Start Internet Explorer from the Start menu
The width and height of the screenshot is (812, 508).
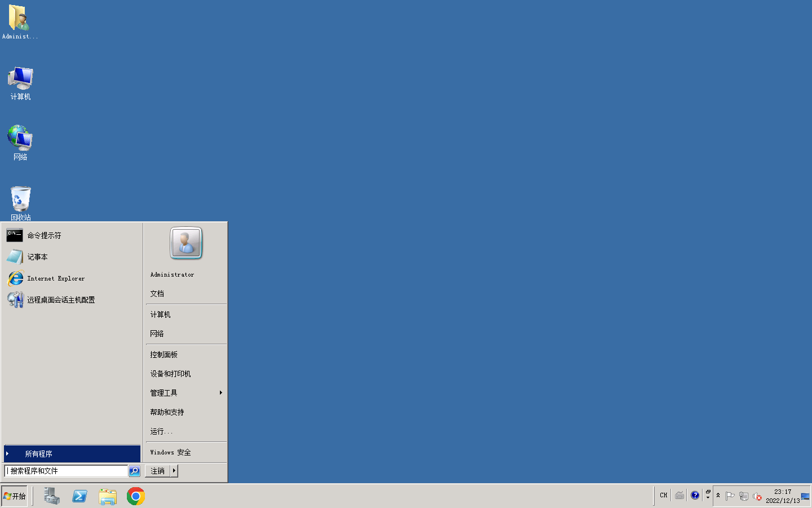coord(56,278)
